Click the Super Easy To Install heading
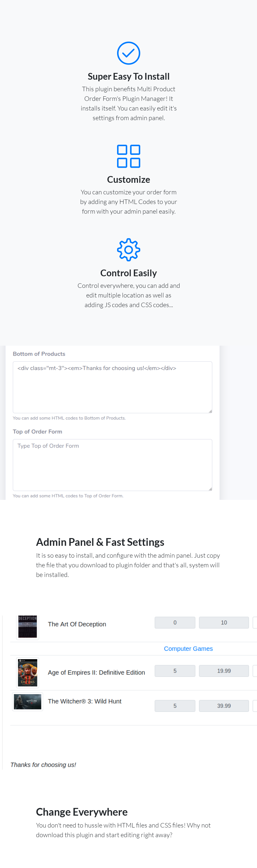Screen dimensions: 257x868 pyautogui.click(x=129, y=76)
